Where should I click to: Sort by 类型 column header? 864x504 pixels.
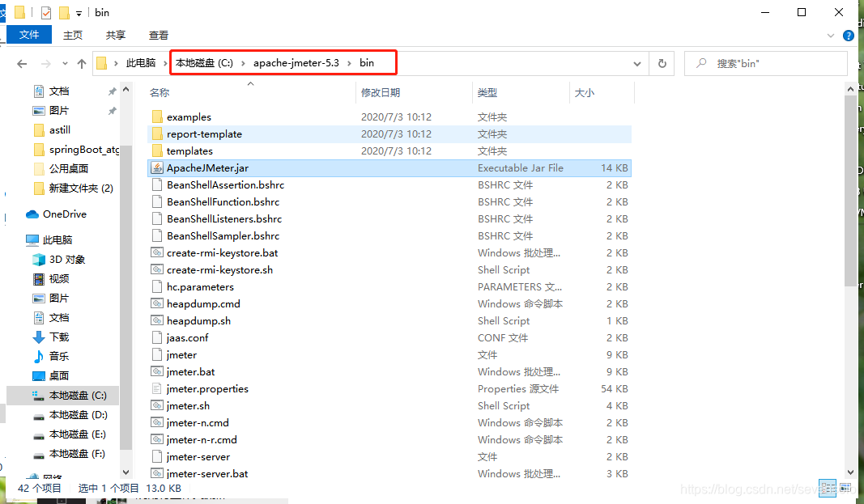pos(487,92)
